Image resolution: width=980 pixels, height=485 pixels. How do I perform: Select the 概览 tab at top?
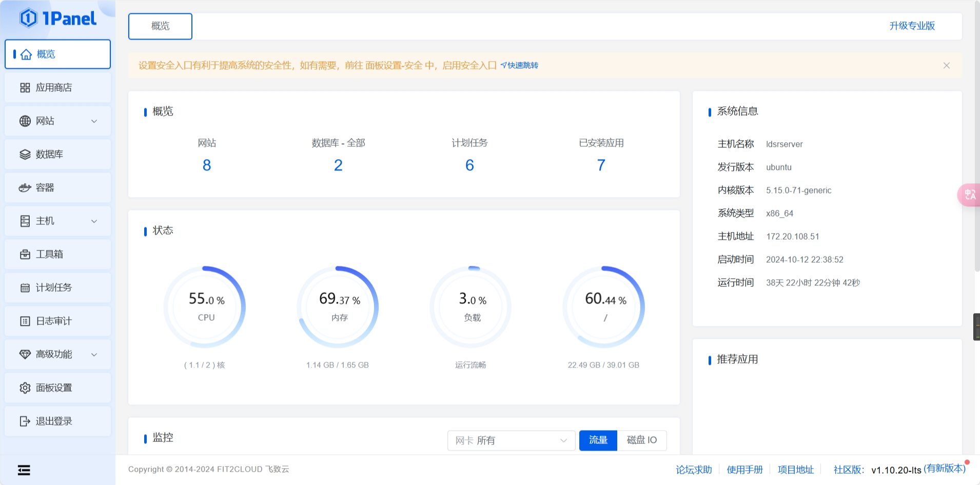(160, 26)
